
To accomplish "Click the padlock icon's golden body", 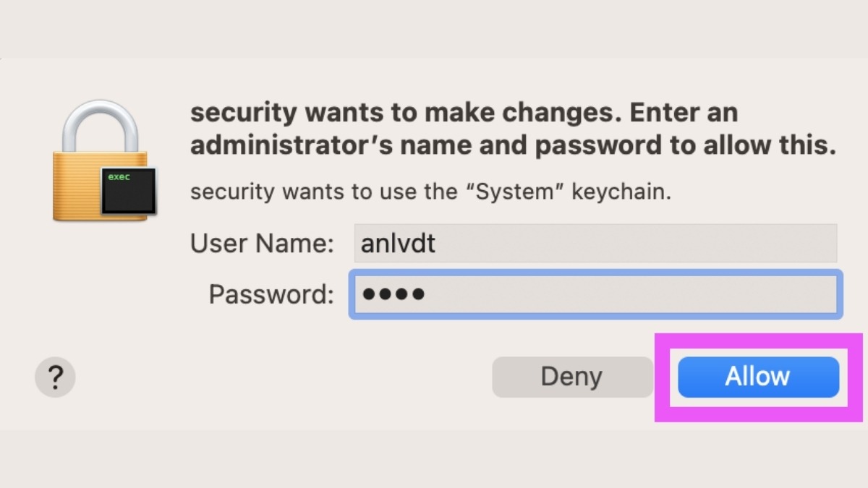I will point(80,185).
